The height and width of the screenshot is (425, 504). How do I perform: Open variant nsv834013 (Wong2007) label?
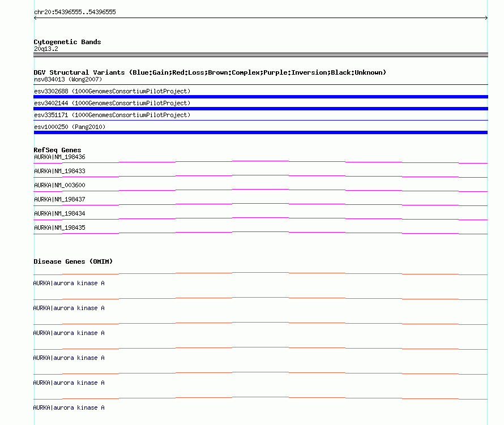[68, 79]
